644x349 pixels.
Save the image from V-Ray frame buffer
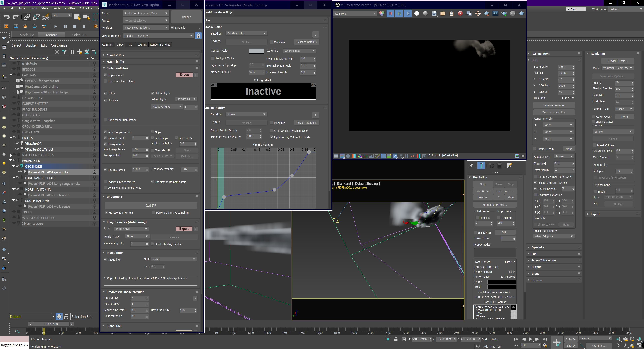(x=434, y=13)
